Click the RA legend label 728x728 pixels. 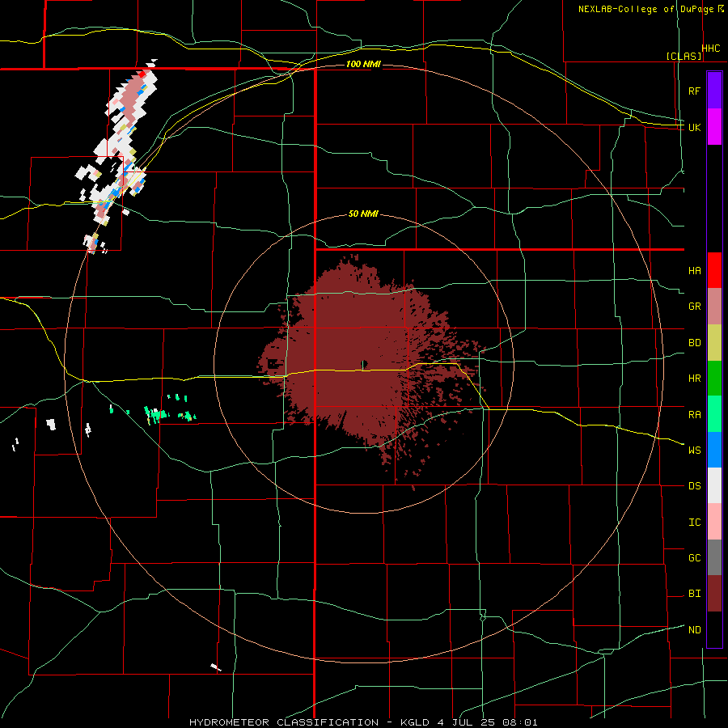(694, 415)
